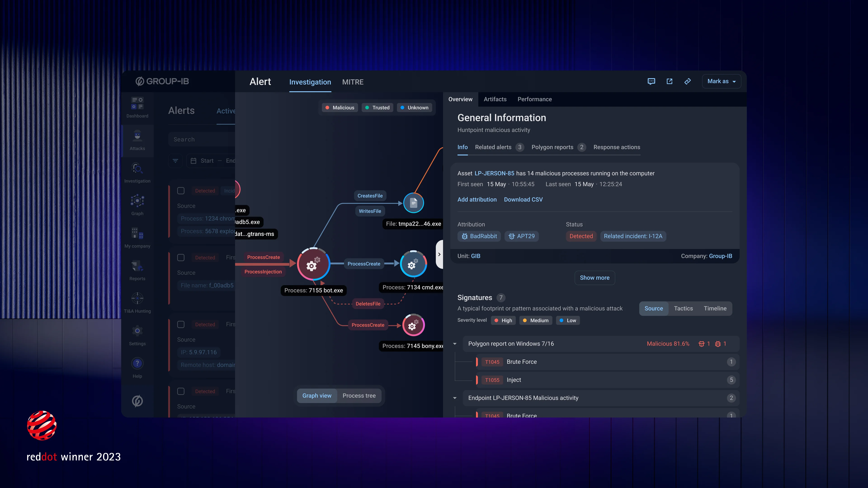Select the Tactics signatures view
Viewport: 868px width, 488px height.
pos(683,308)
